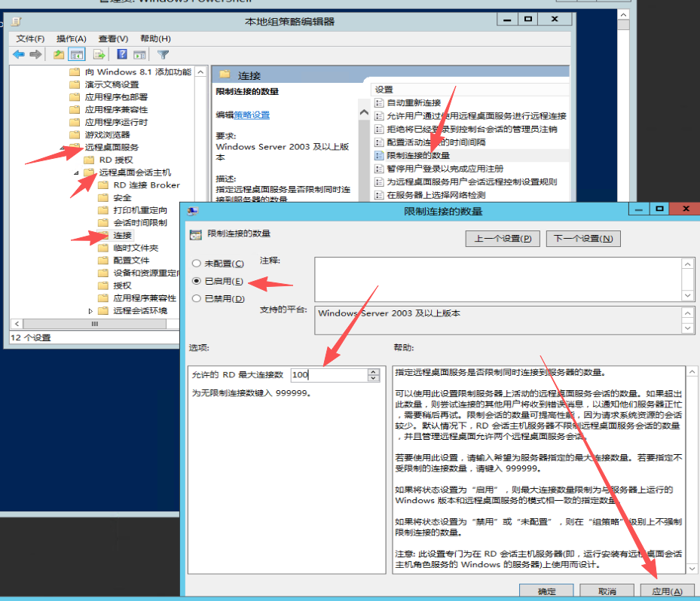The width and height of the screenshot is (700, 601).
Task: Select the 已启用 radio button
Action: point(197,281)
